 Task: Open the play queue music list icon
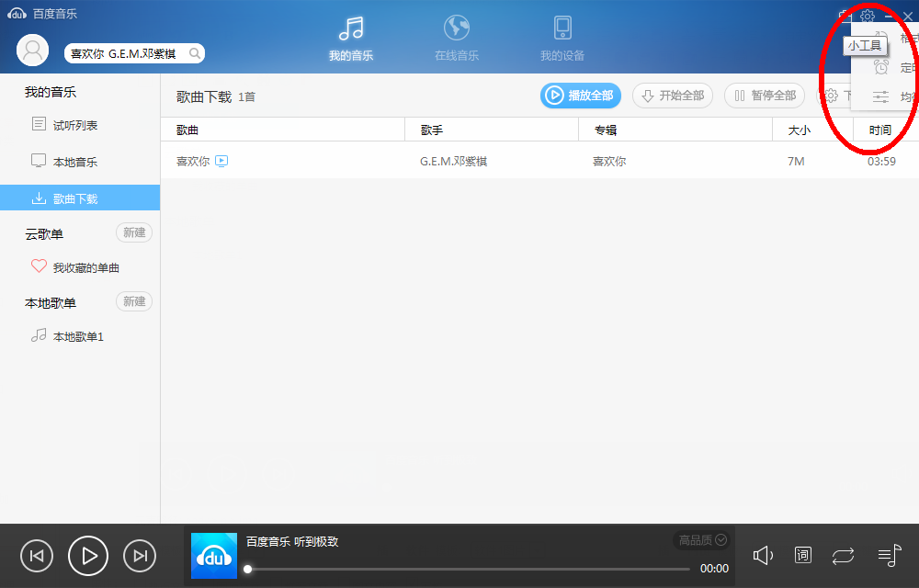pos(888,556)
